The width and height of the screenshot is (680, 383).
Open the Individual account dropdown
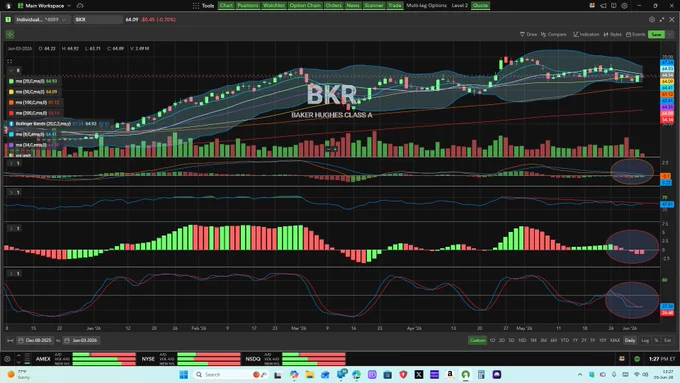pyautogui.click(x=41, y=20)
